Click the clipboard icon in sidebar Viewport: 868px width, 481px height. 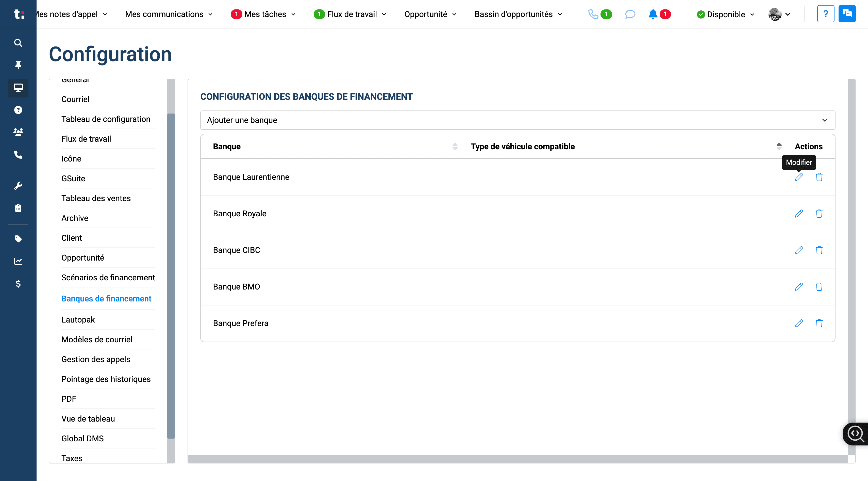point(18,208)
